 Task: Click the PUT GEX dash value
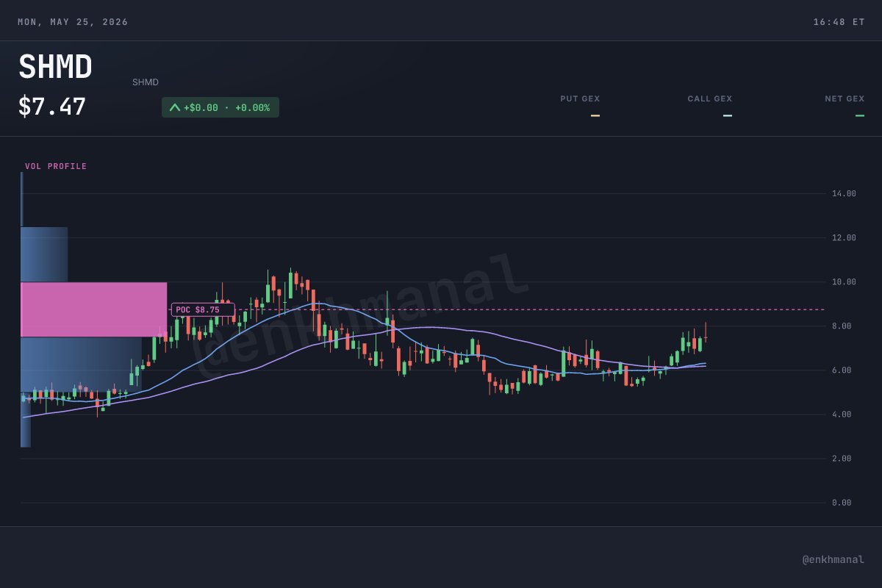595,115
